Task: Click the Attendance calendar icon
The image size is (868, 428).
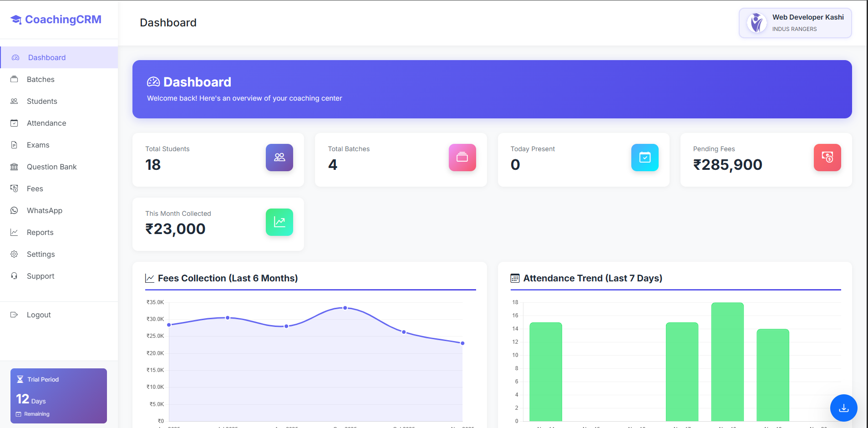Action: (15, 123)
